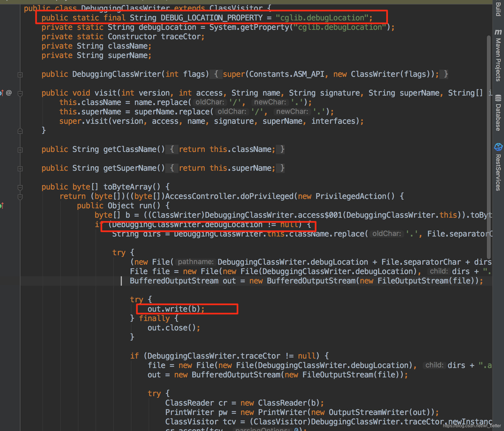
Task: Collapse the visit method fold marker
Action: pos(20,94)
